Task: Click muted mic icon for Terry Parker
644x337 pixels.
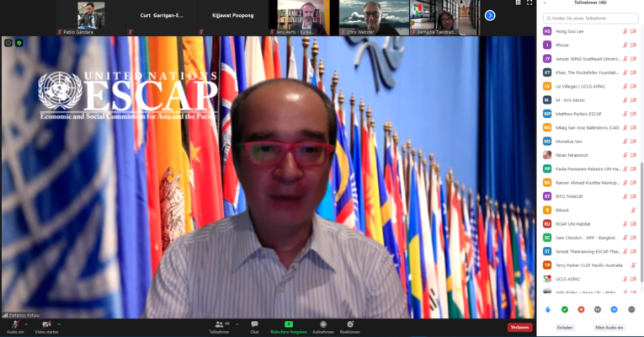Action: click(x=633, y=265)
